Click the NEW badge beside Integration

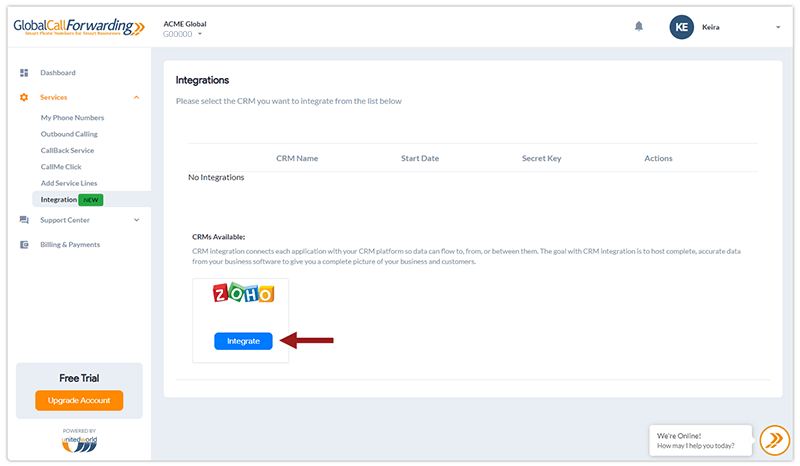91,200
